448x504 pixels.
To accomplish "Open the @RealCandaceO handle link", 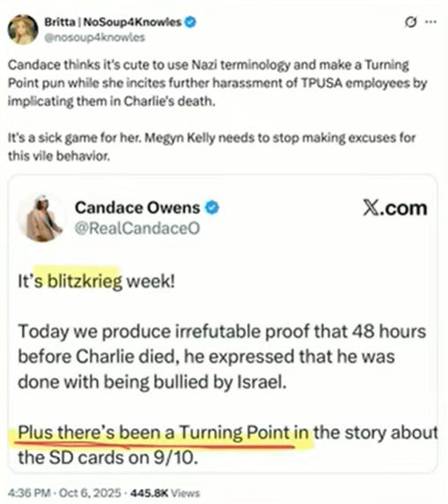I will click(x=138, y=229).
